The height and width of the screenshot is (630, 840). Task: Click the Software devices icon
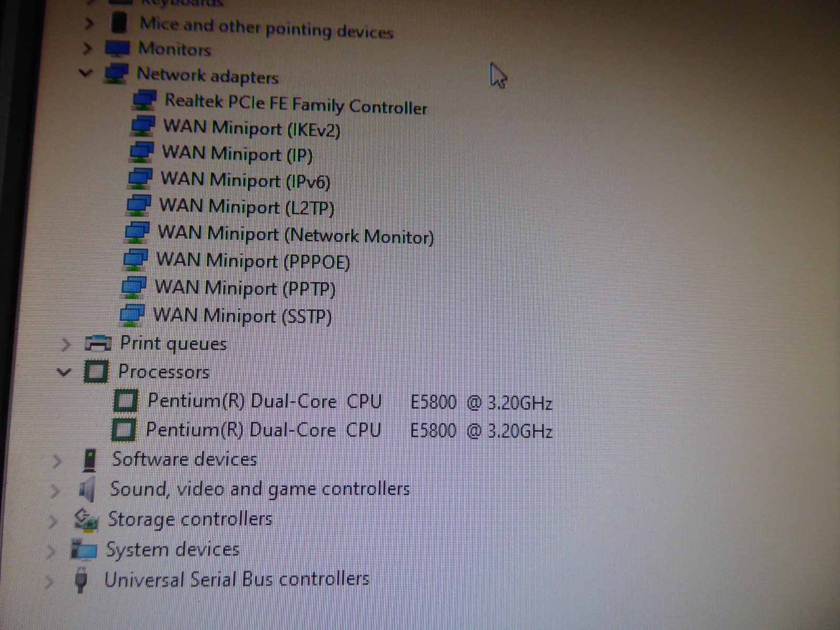click(90, 460)
